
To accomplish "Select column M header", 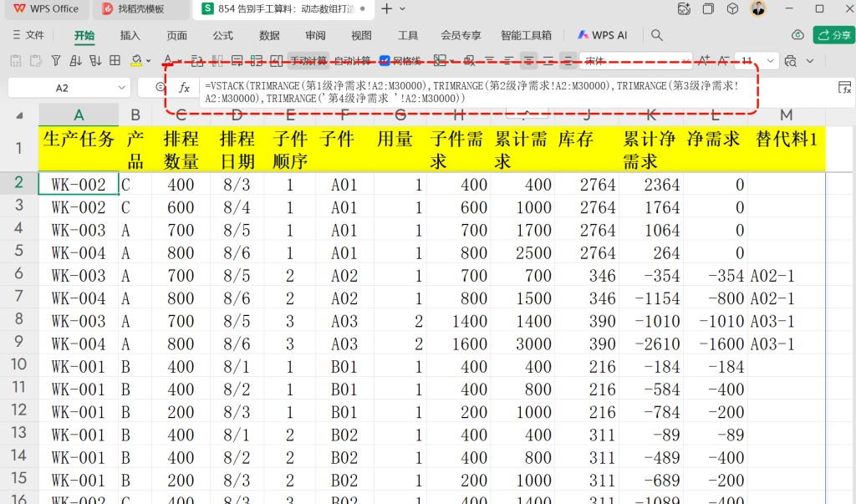I will point(786,115).
